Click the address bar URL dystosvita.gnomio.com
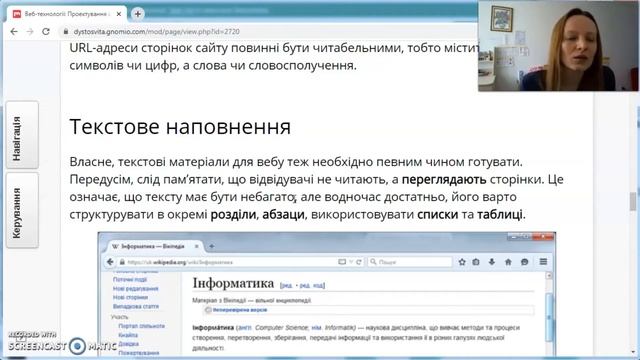The image size is (640, 360). (156, 31)
